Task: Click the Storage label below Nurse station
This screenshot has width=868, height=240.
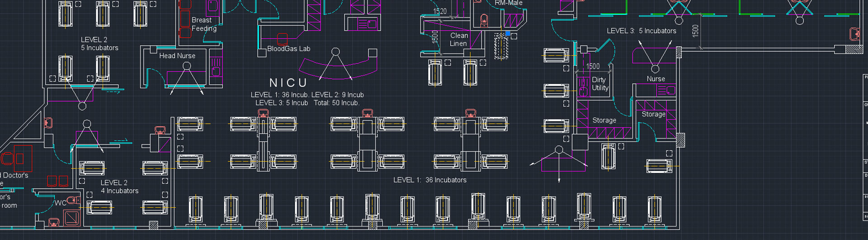Action: (x=653, y=114)
